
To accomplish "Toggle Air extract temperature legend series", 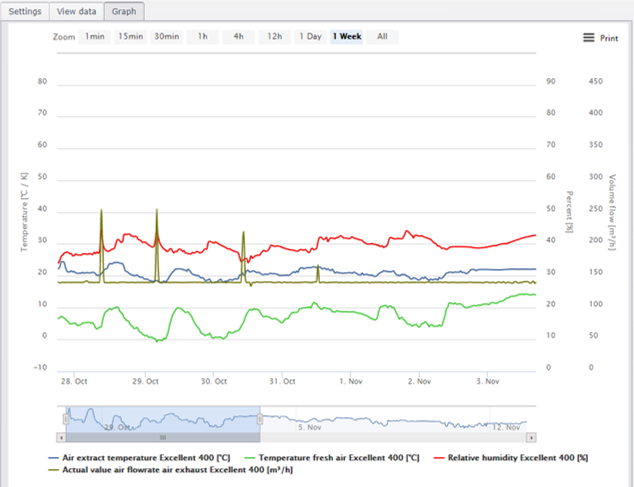I will [x=139, y=458].
